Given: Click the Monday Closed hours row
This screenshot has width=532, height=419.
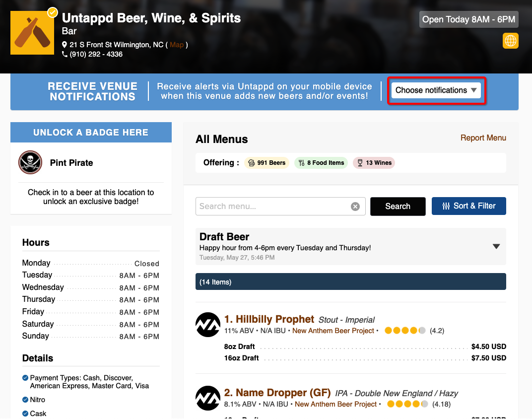Looking at the screenshot, I should coord(91,263).
